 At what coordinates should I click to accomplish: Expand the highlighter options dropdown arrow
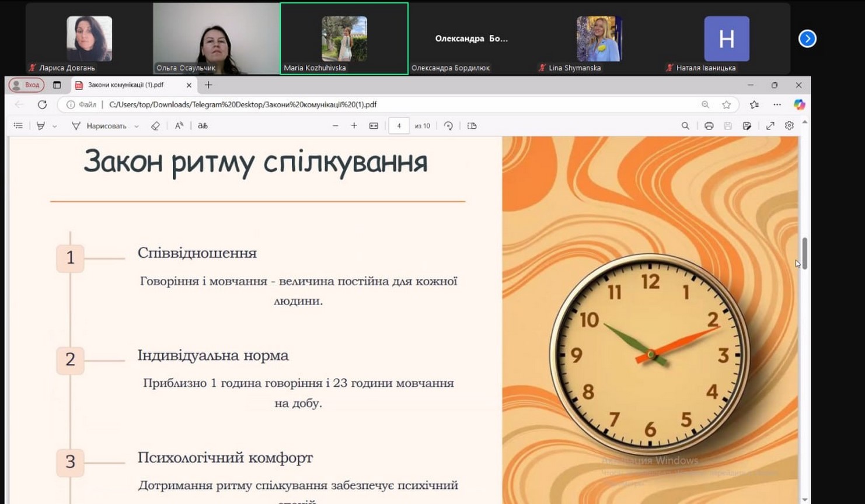(54, 127)
